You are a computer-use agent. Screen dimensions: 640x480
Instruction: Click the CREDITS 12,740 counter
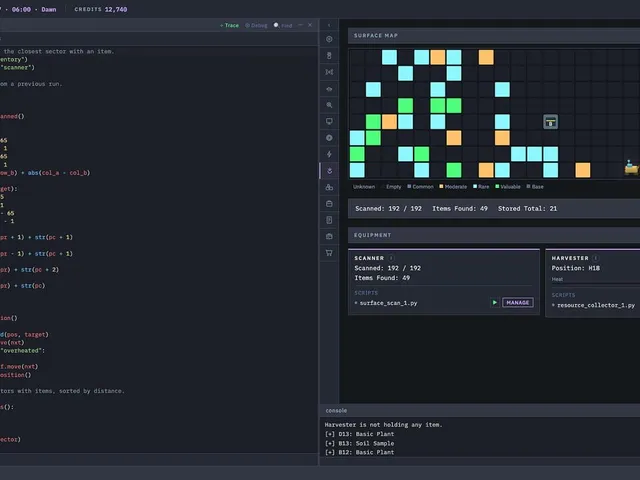100,9
